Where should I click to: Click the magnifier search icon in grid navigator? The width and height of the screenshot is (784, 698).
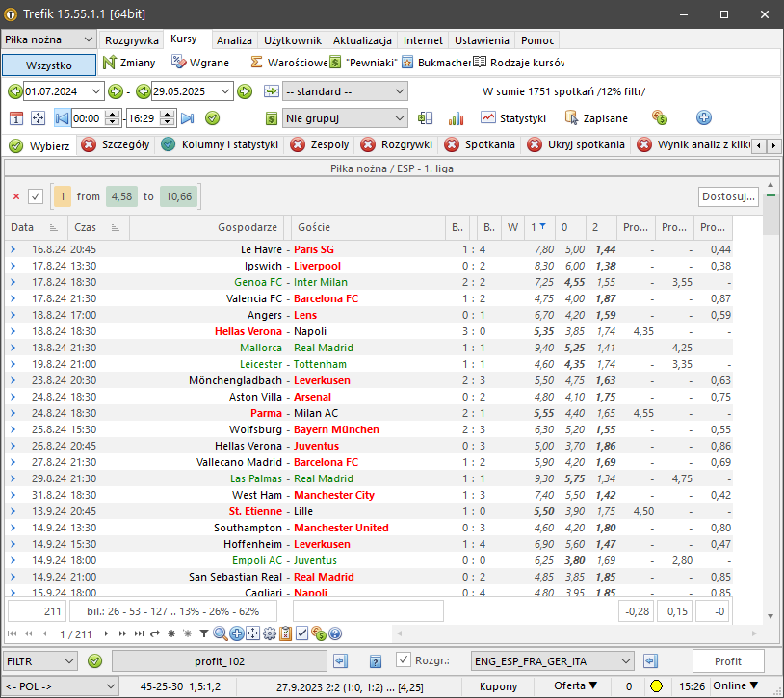pos(221,633)
